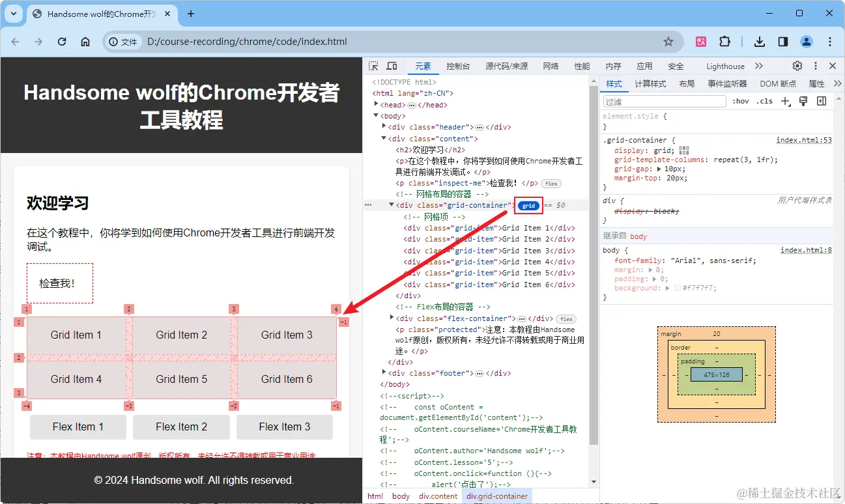Open the tab search chevron
This screenshot has width=845, height=504.
coord(14,14)
